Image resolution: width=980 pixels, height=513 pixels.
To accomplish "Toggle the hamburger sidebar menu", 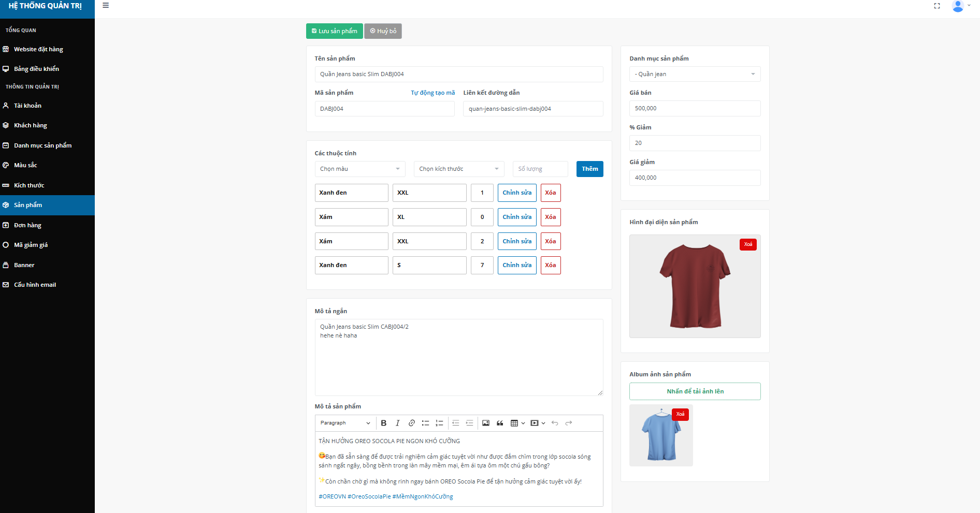I will coord(106,6).
